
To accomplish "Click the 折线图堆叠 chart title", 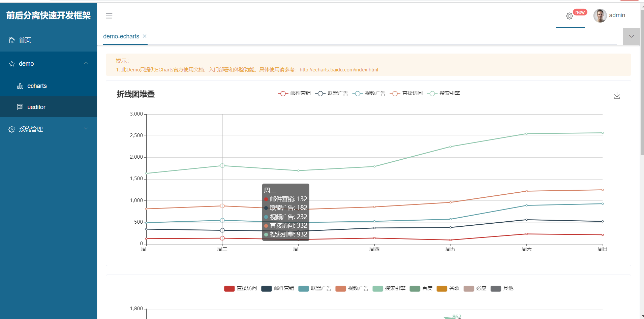I will 135,94.
